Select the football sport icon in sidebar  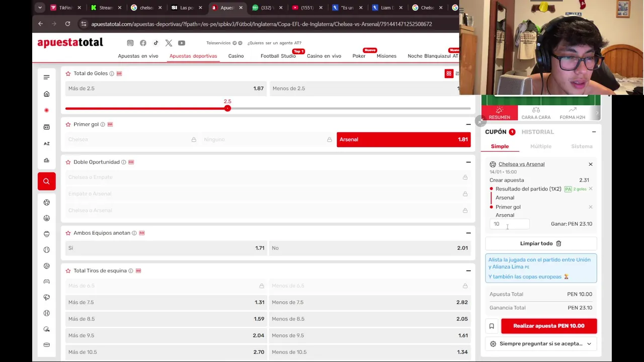pyautogui.click(x=46, y=202)
